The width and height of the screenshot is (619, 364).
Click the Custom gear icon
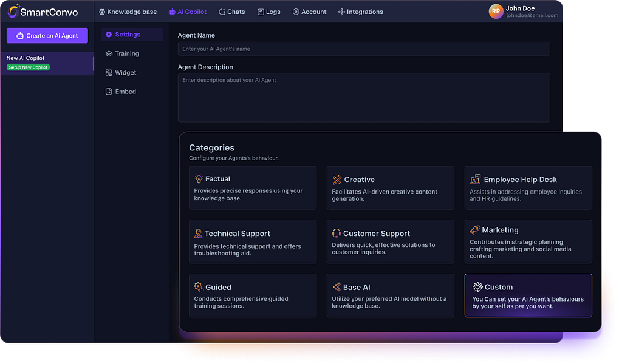[x=477, y=287]
